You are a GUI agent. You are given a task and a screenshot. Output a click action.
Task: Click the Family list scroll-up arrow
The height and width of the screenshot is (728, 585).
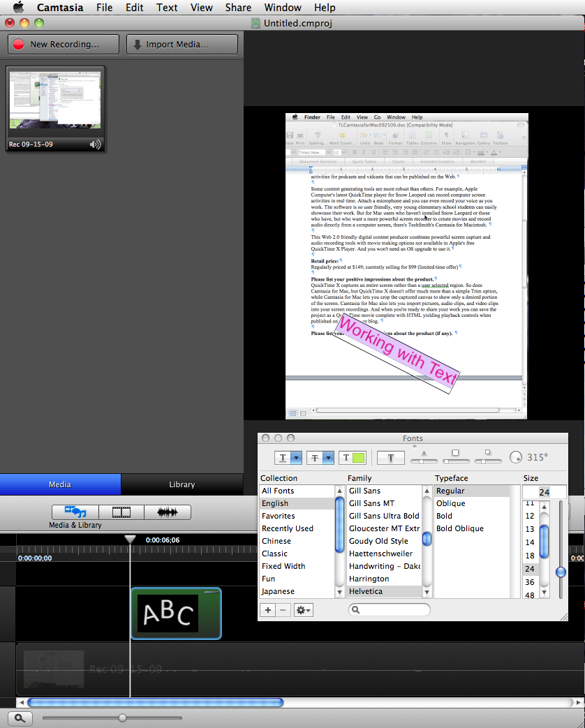[x=427, y=491]
